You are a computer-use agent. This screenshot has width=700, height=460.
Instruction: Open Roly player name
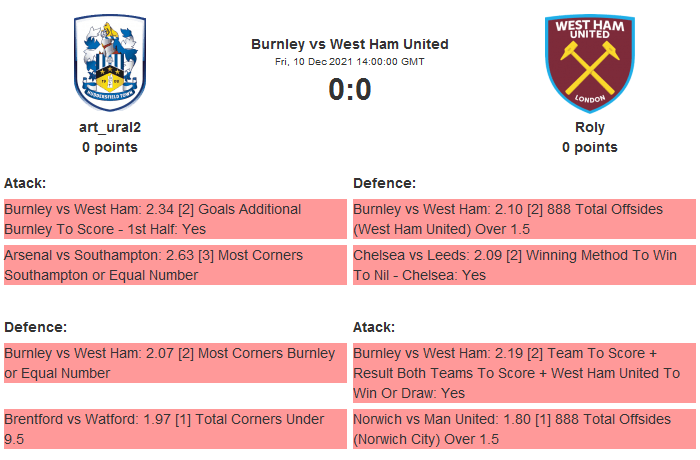590,127
